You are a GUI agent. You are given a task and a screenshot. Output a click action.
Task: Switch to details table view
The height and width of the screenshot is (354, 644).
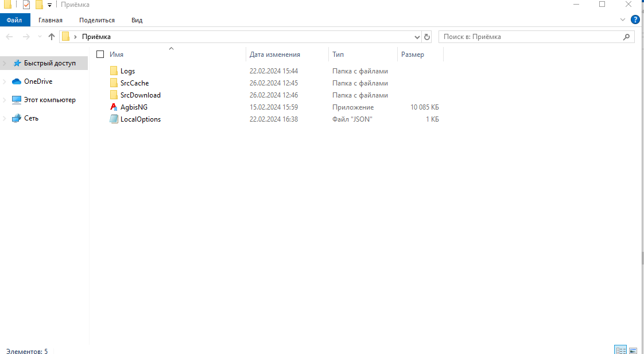pos(620,350)
